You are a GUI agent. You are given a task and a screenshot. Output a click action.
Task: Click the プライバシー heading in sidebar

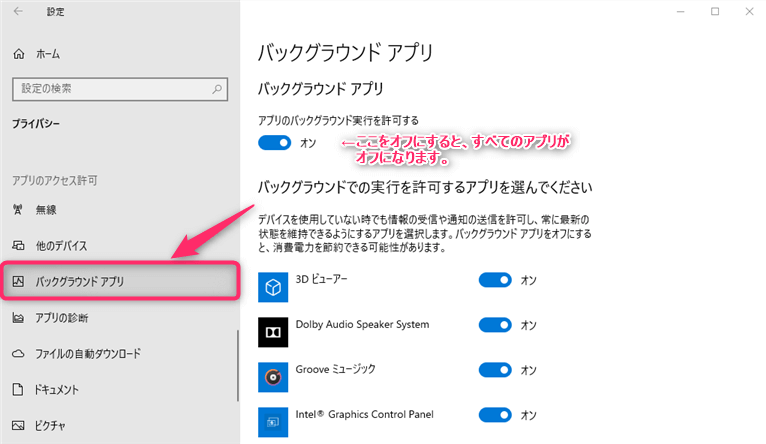pyautogui.click(x=36, y=124)
